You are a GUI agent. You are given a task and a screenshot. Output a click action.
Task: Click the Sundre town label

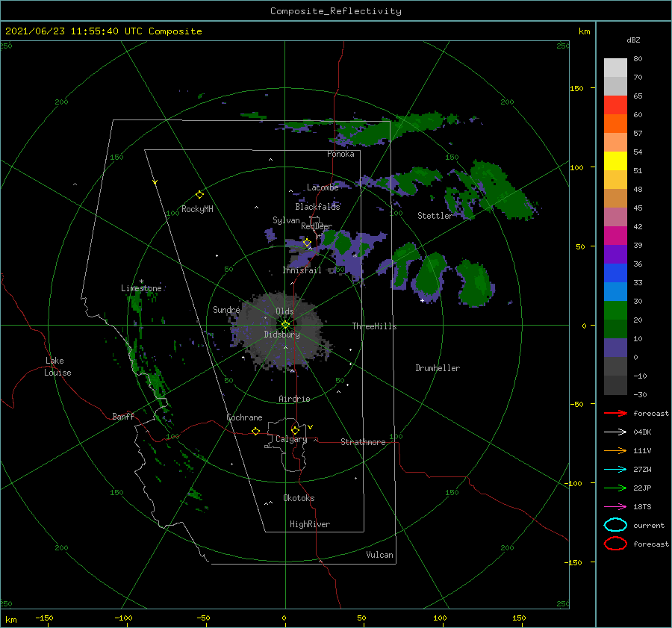point(226,309)
